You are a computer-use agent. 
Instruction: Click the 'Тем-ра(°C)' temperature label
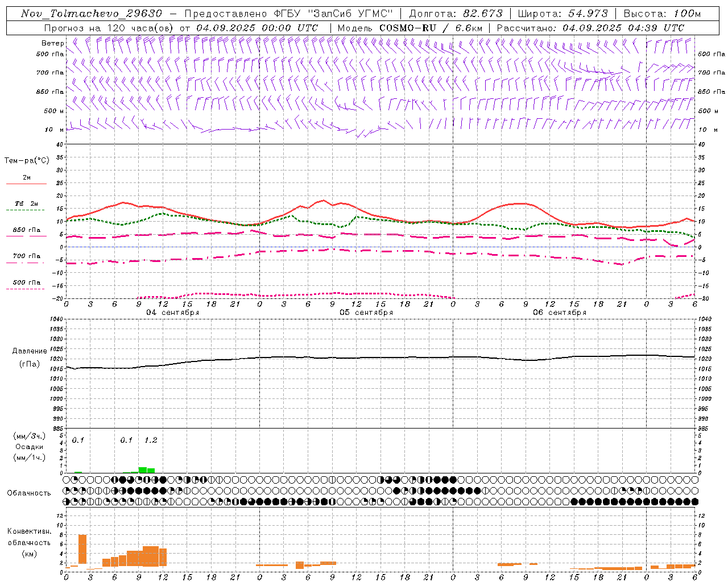click(27, 161)
